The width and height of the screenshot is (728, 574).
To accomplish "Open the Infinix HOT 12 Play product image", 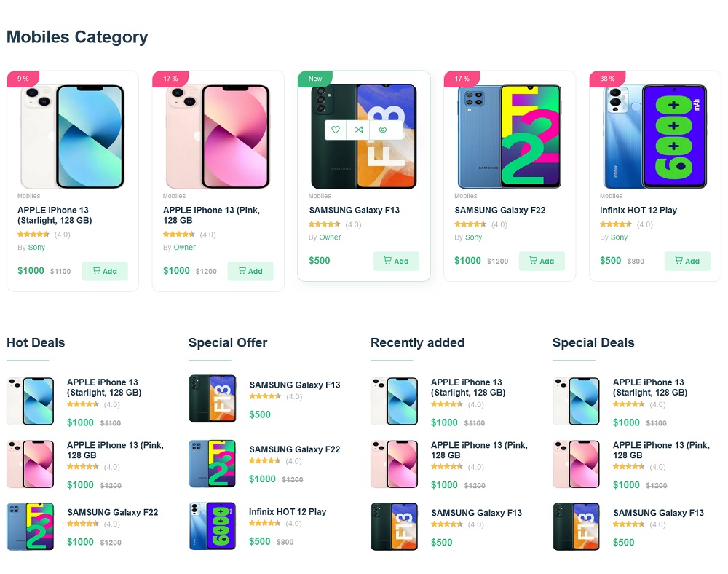I will (x=655, y=137).
